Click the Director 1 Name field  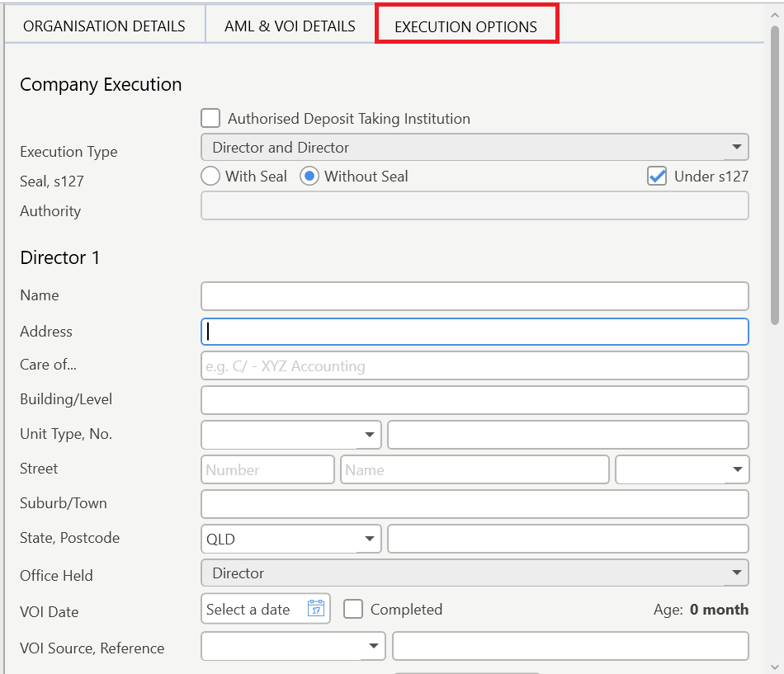[475, 295]
